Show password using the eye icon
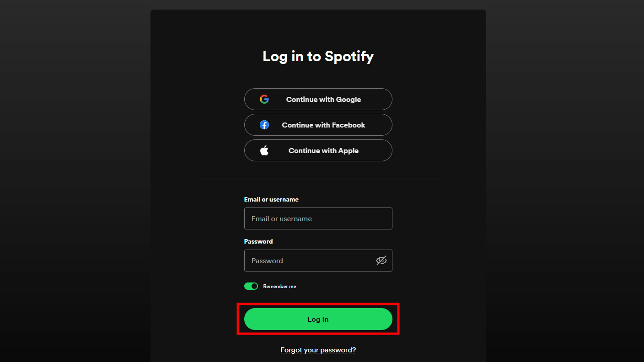The width and height of the screenshot is (644, 362). [x=381, y=261]
